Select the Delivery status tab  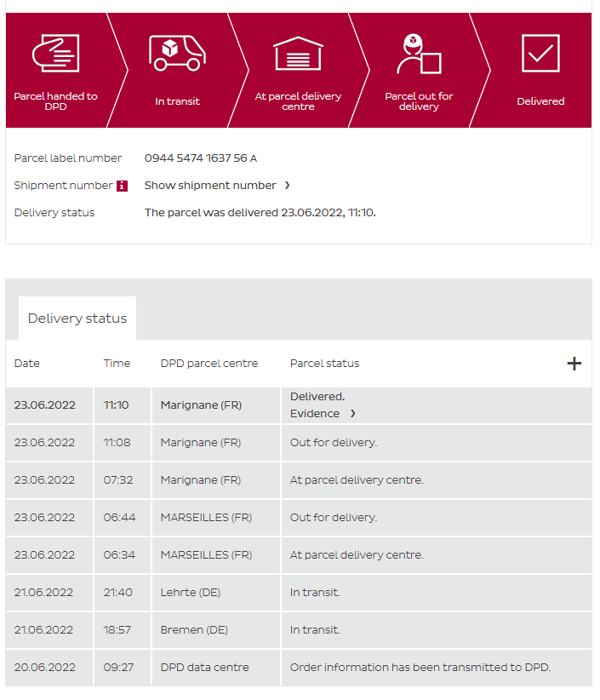(x=77, y=318)
